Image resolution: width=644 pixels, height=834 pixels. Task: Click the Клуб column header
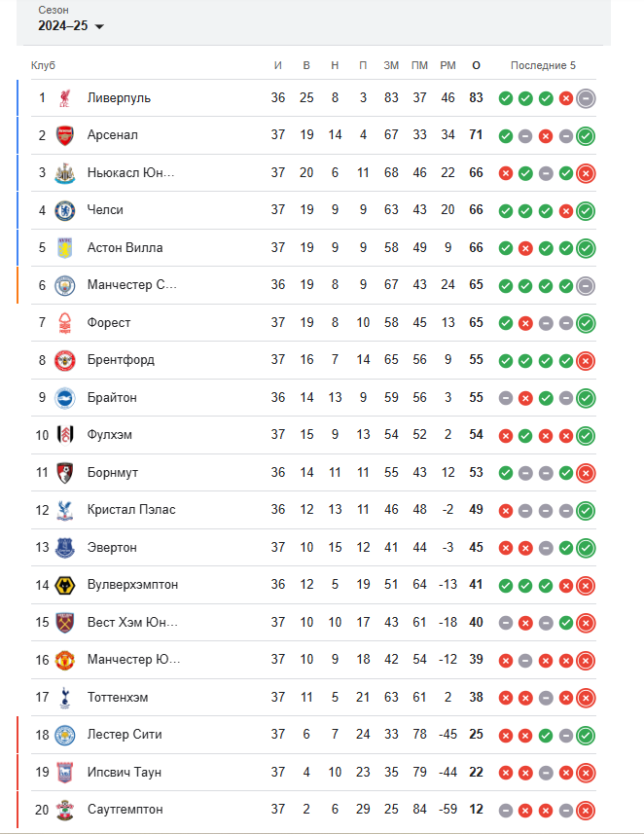click(43, 65)
